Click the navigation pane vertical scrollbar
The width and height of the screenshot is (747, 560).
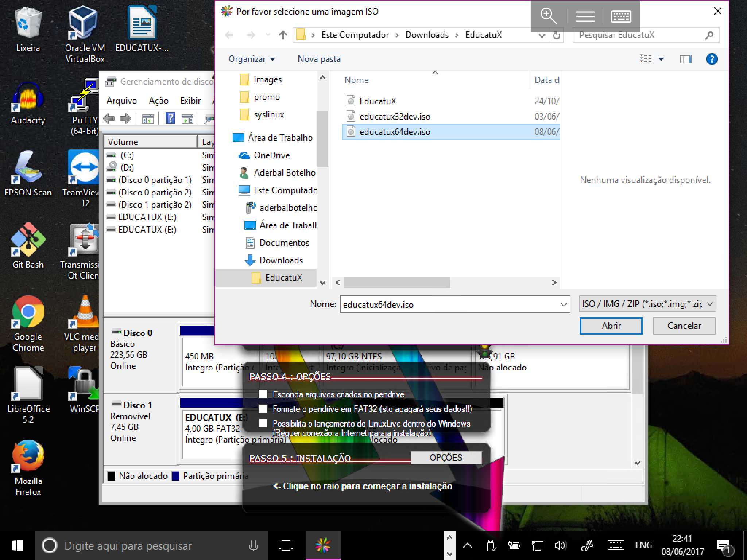(322, 139)
